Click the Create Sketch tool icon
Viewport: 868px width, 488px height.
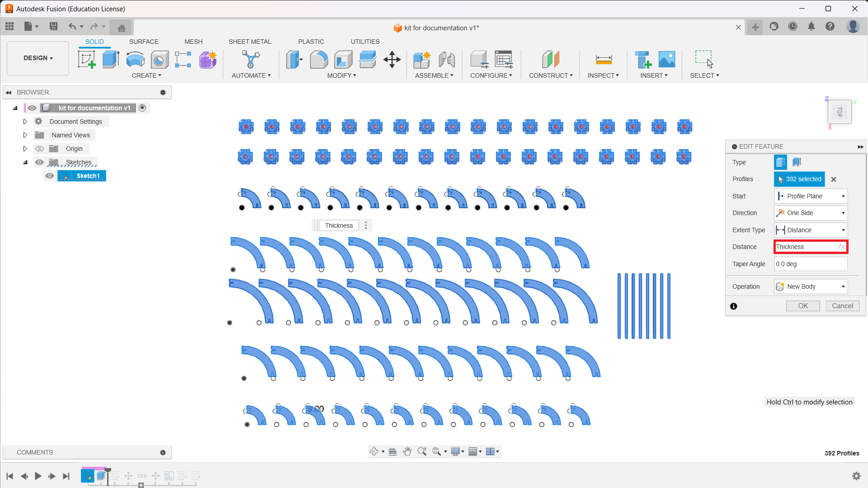pyautogui.click(x=86, y=59)
